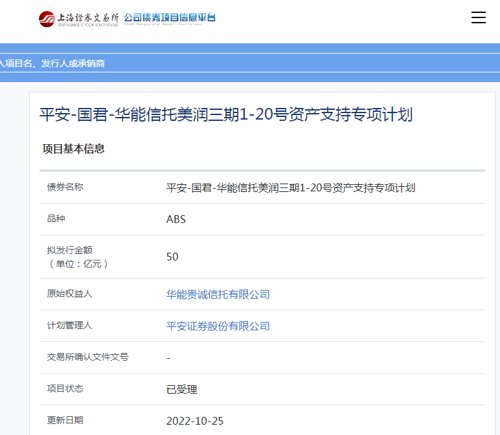Select the 已受理 project status value
The width and height of the screenshot is (500, 435).
(x=182, y=389)
